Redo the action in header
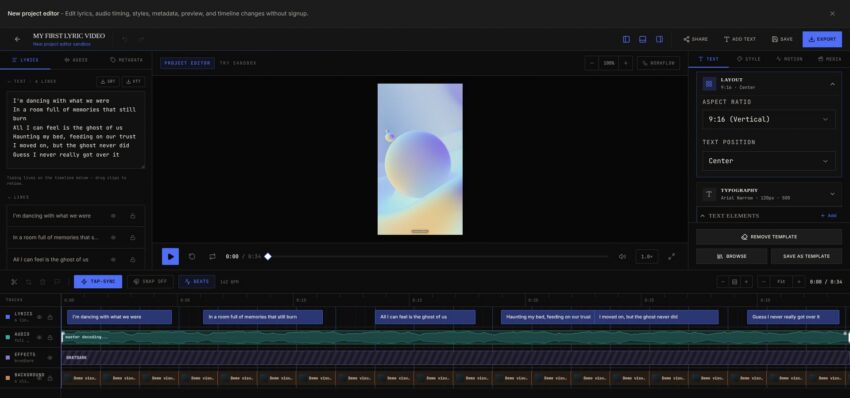Image resolution: width=850 pixels, height=398 pixels. (x=141, y=39)
